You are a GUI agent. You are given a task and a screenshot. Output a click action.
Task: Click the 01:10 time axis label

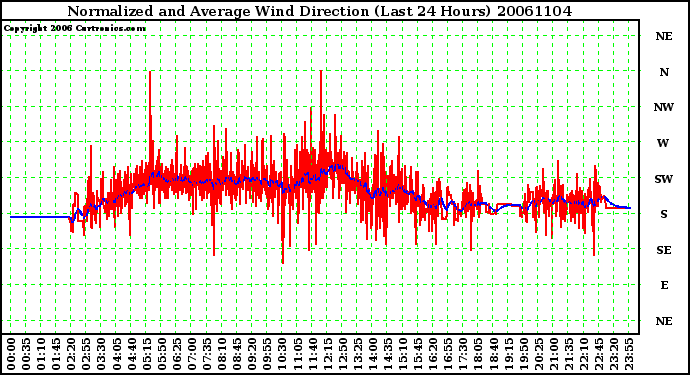41,354
